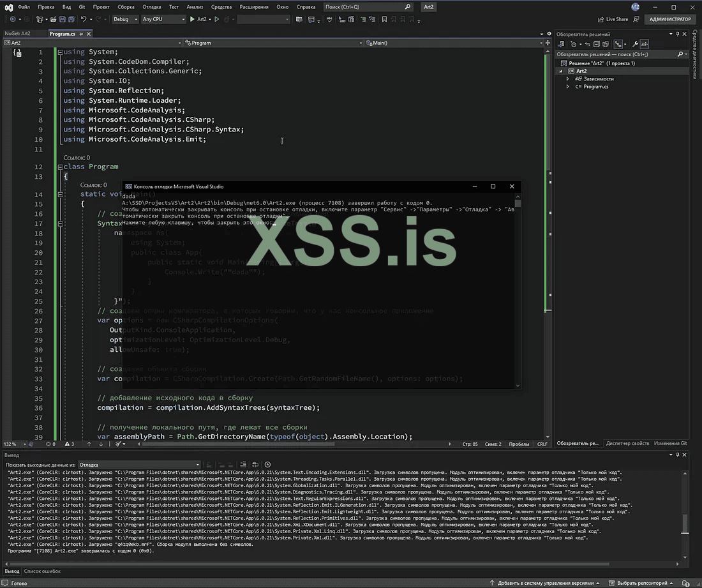The width and height of the screenshot is (702, 588).
Task: Start without debugging outline play icon
Action: tap(217, 19)
